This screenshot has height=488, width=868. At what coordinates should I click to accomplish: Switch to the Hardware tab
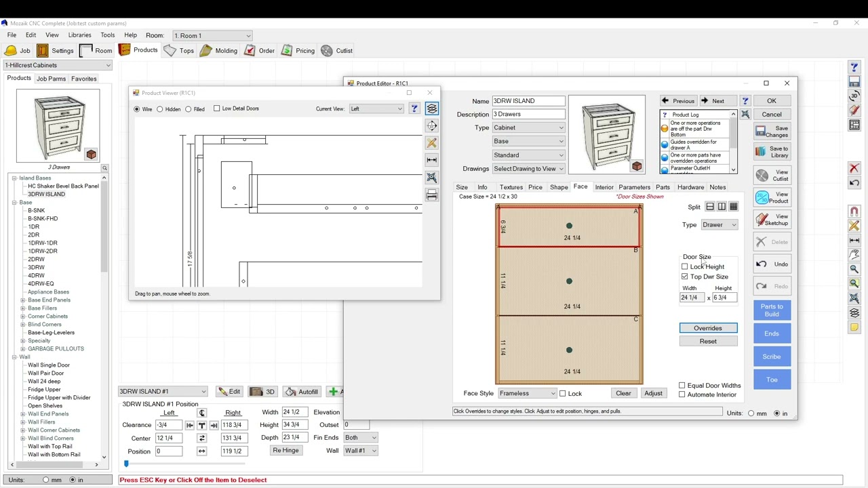[x=690, y=187]
